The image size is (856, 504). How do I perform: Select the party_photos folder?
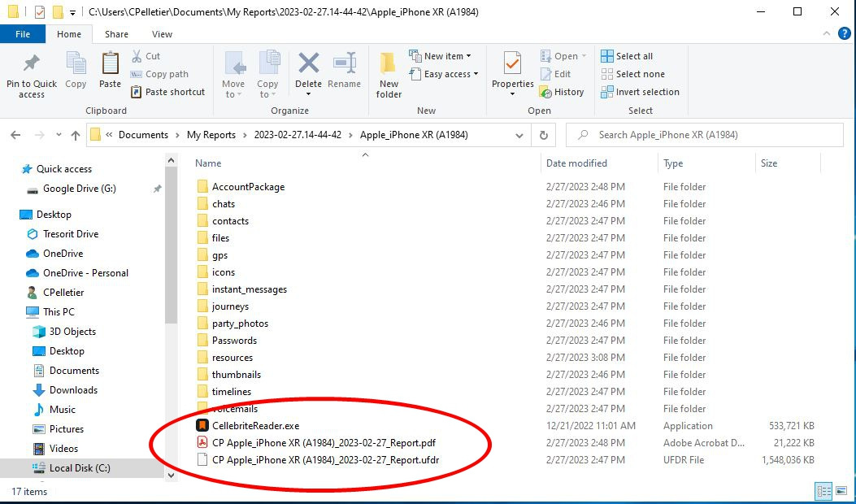point(240,324)
